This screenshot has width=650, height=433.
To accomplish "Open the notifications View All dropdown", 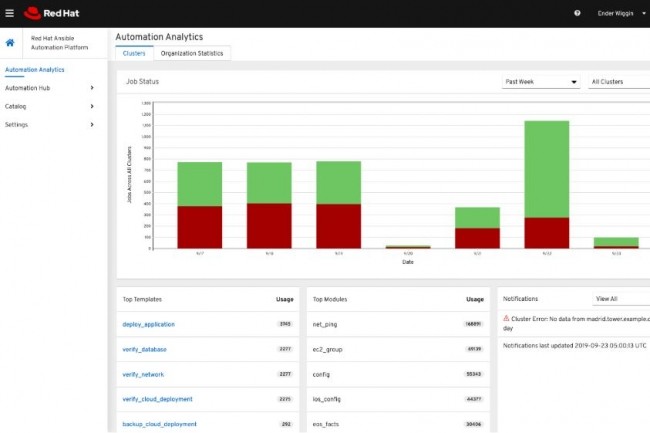I will coord(621,299).
